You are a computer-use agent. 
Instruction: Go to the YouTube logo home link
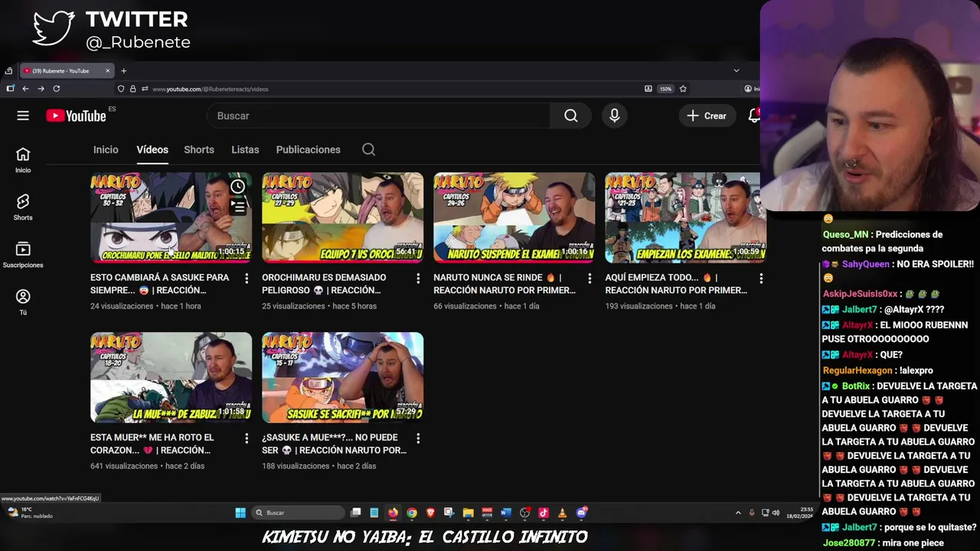76,116
